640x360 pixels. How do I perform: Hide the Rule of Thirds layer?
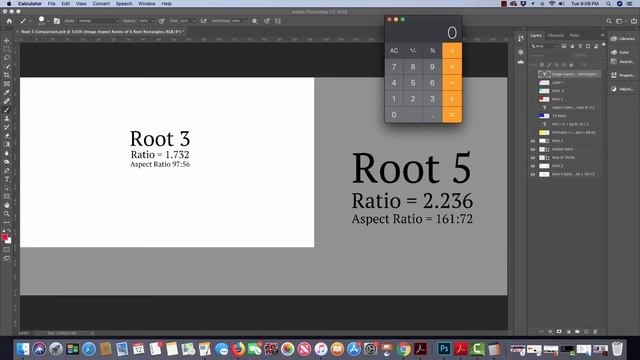[x=533, y=158]
